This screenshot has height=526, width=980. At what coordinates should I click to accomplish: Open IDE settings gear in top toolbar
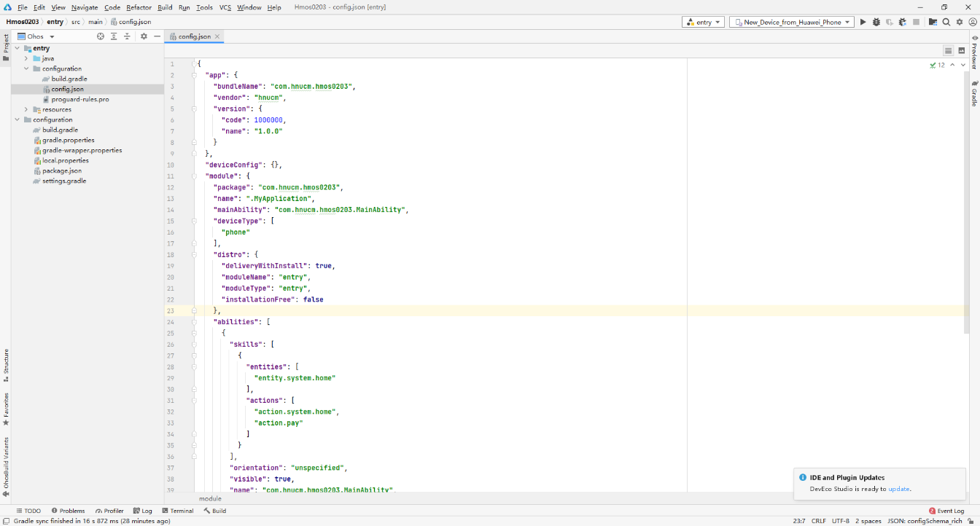tap(959, 23)
